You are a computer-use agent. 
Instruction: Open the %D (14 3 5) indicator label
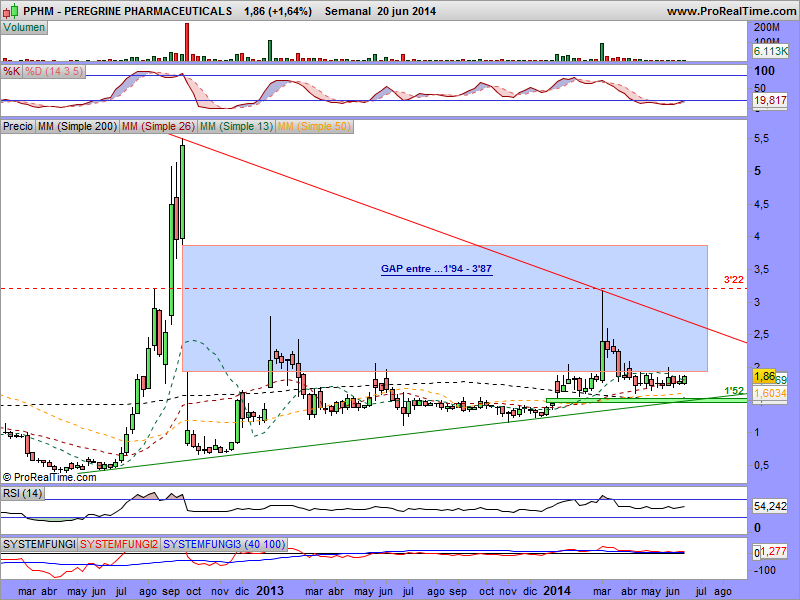[54, 71]
